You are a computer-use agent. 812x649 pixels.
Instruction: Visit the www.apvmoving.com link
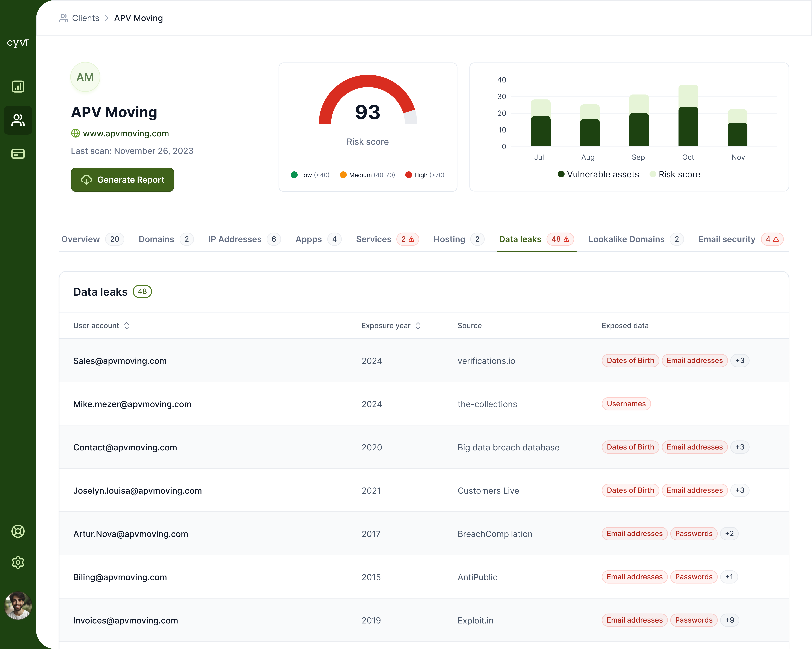click(126, 133)
